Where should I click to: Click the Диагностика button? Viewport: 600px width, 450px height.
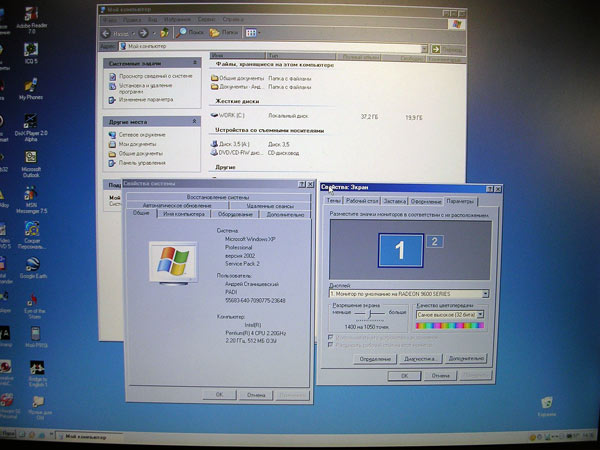pyautogui.click(x=420, y=359)
